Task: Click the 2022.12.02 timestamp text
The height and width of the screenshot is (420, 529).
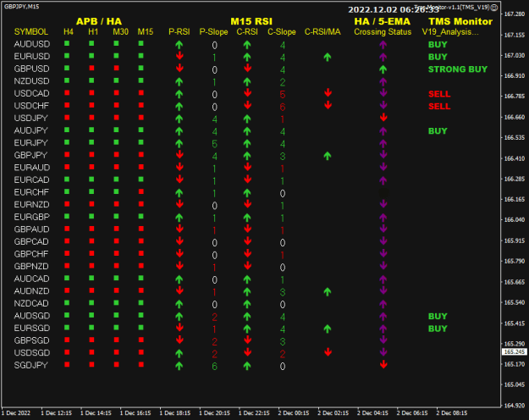Action: (x=394, y=10)
